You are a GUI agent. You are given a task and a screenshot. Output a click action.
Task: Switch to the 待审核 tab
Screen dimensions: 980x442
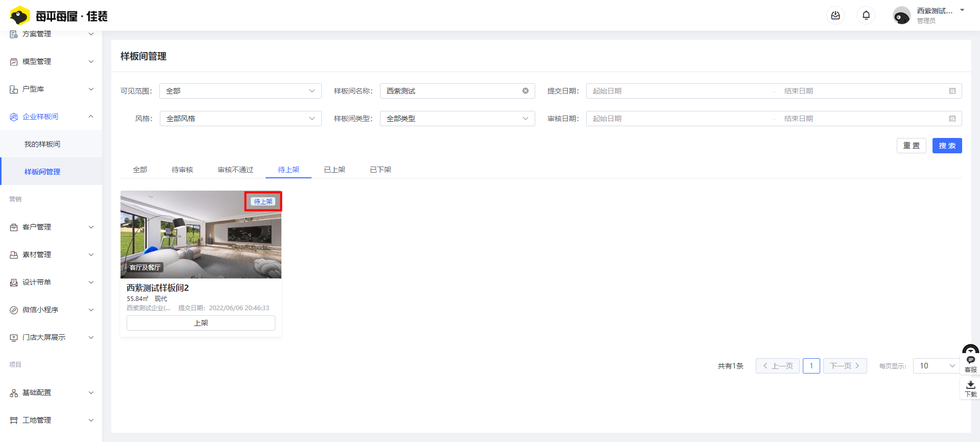pos(182,170)
